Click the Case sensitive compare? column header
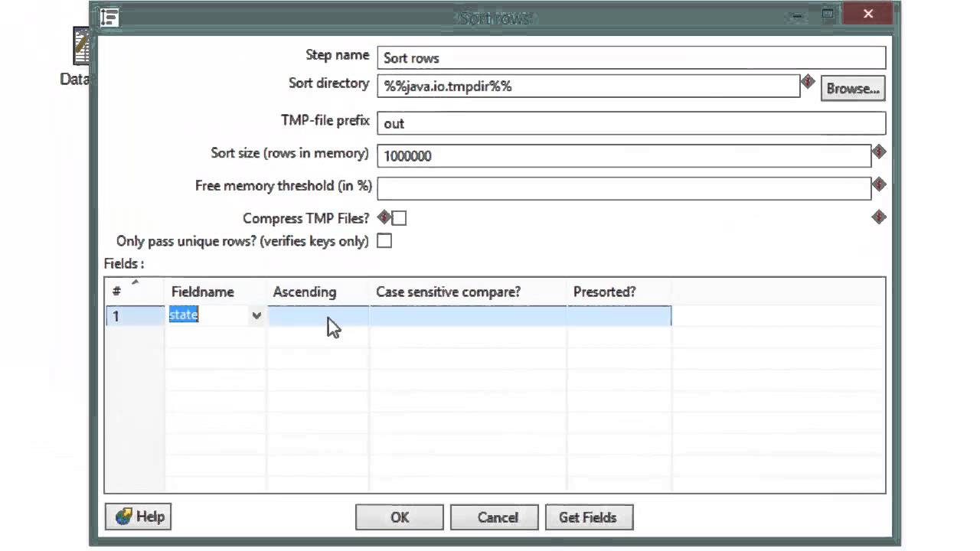This screenshot has height=551, width=980. pyautogui.click(x=468, y=292)
